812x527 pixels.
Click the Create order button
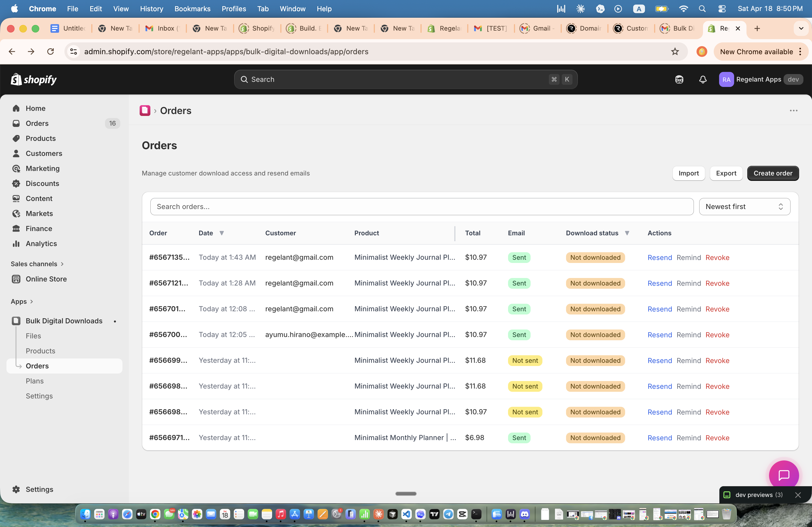pos(773,173)
